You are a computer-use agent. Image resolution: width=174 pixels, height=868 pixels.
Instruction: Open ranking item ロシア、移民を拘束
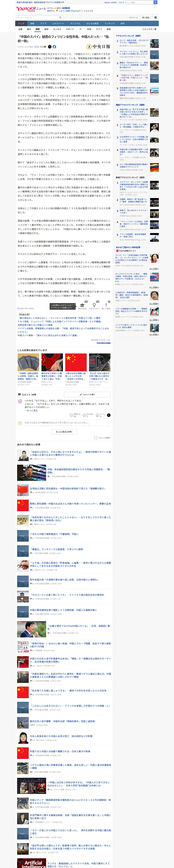click(134, 41)
